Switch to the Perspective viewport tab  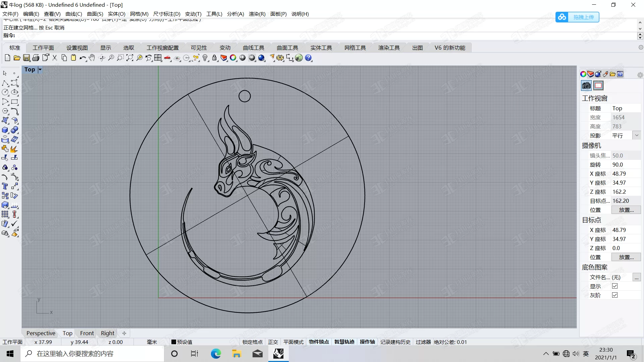pos(41,333)
